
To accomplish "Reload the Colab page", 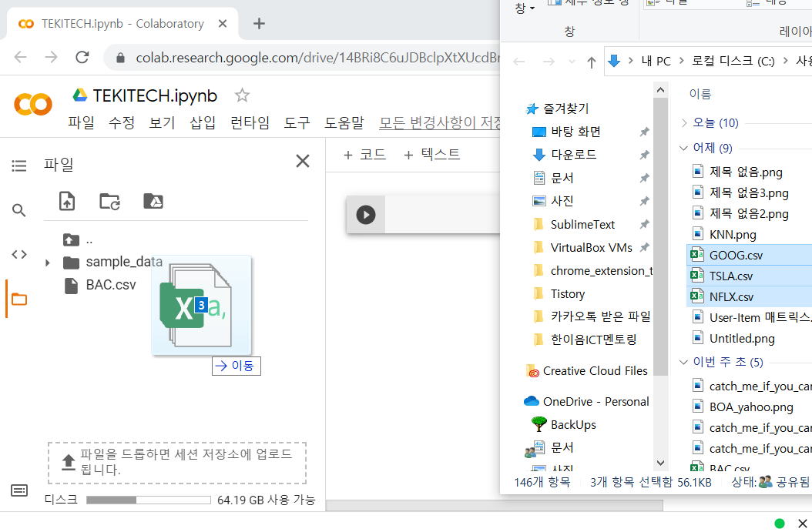I will 82,57.
